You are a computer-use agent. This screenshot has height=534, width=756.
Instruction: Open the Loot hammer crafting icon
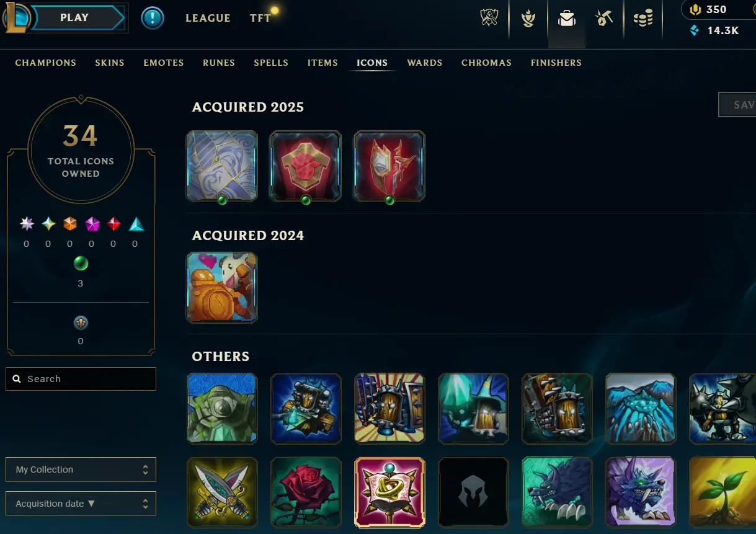[604, 19]
